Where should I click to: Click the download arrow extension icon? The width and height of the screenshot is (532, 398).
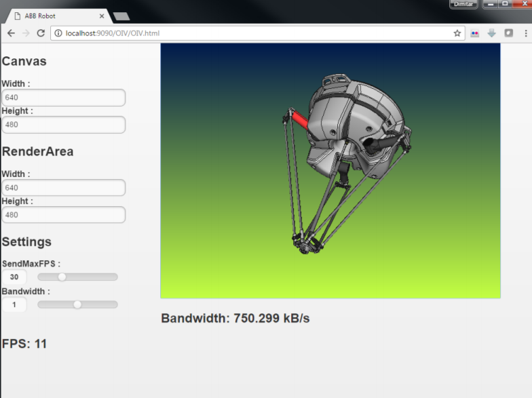[492, 33]
